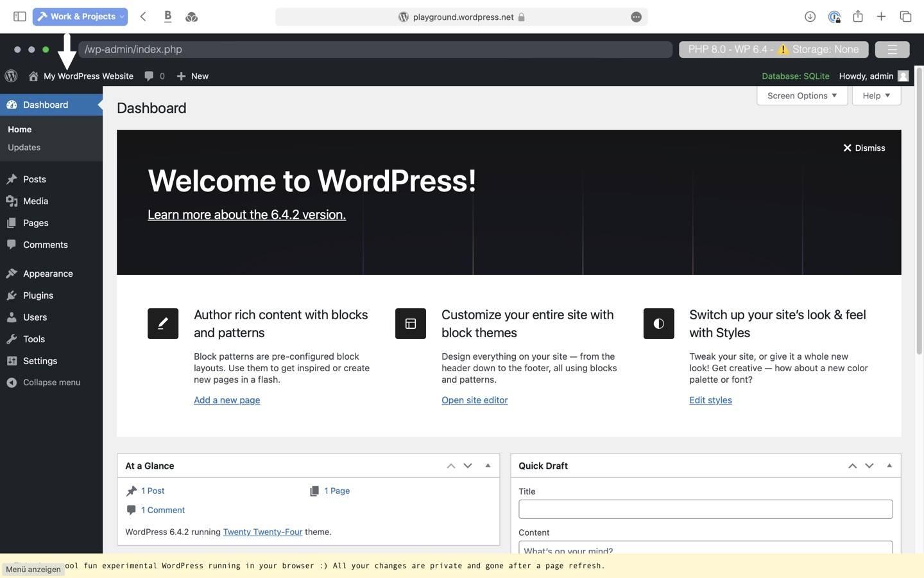Click the privacy shield extension icon

834,17
